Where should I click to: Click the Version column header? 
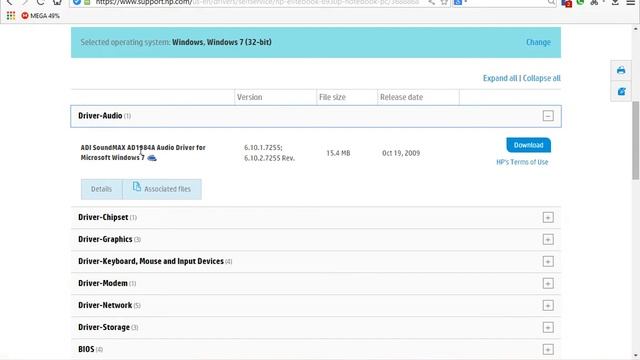coord(249,97)
